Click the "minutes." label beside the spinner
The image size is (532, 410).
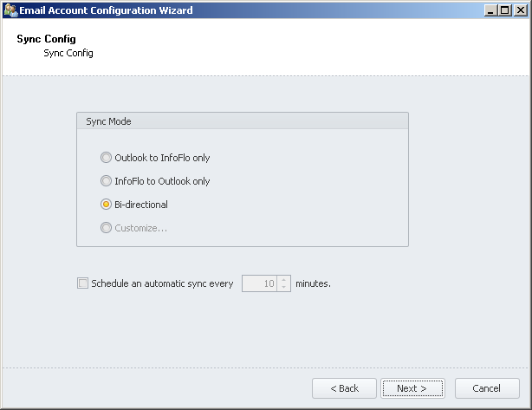pyautogui.click(x=313, y=283)
